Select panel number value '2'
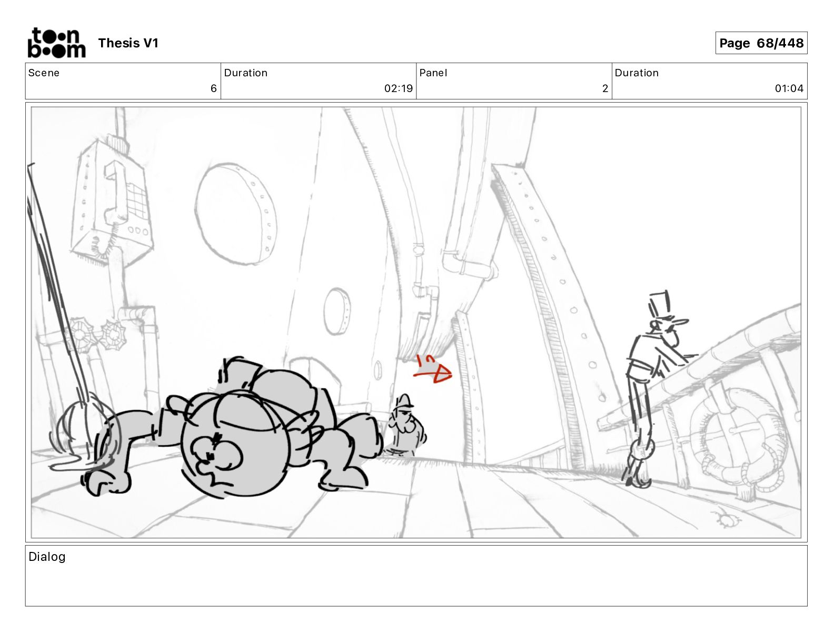Image resolution: width=834 pixels, height=644 pixels. pyautogui.click(x=605, y=88)
